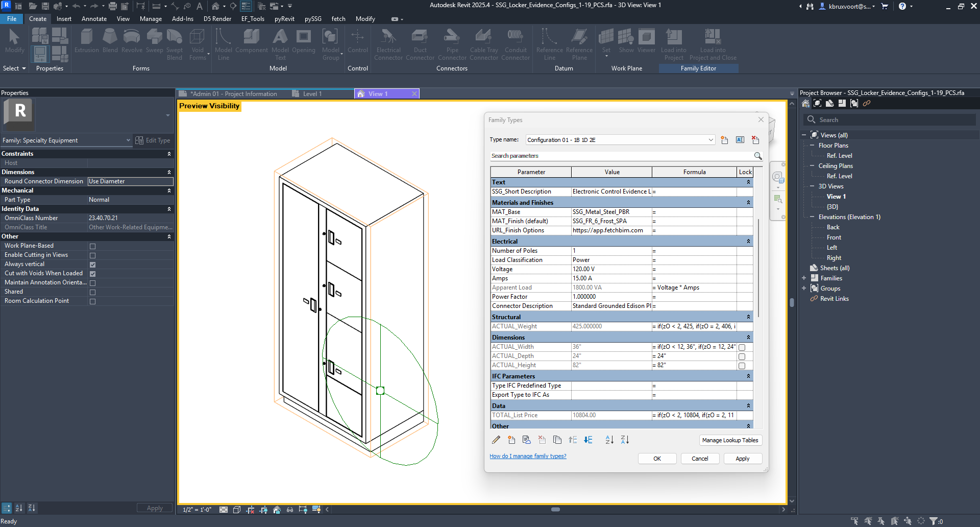This screenshot has height=527, width=980.
Task: Click Delete Type icon in Family Types
Action: click(755, 140)
